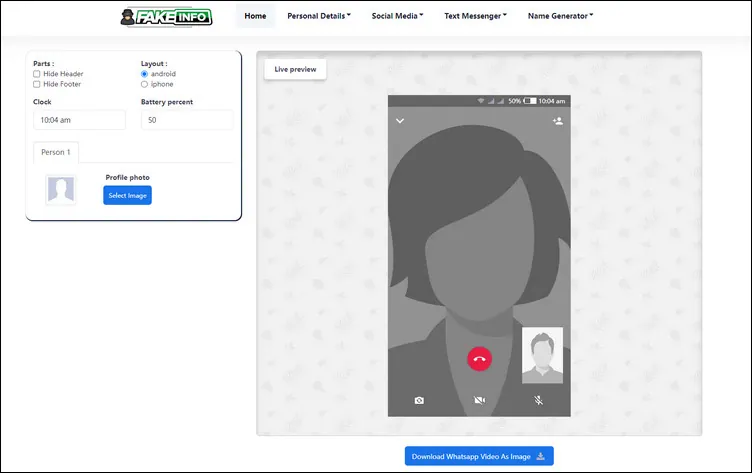This screenshot has height=473, width=752.
Task: Click the self-view thumbnail in call
Action: point(542,355)
